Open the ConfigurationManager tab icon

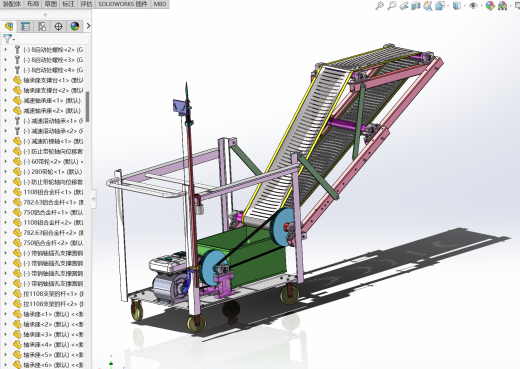tap(42, 26)
